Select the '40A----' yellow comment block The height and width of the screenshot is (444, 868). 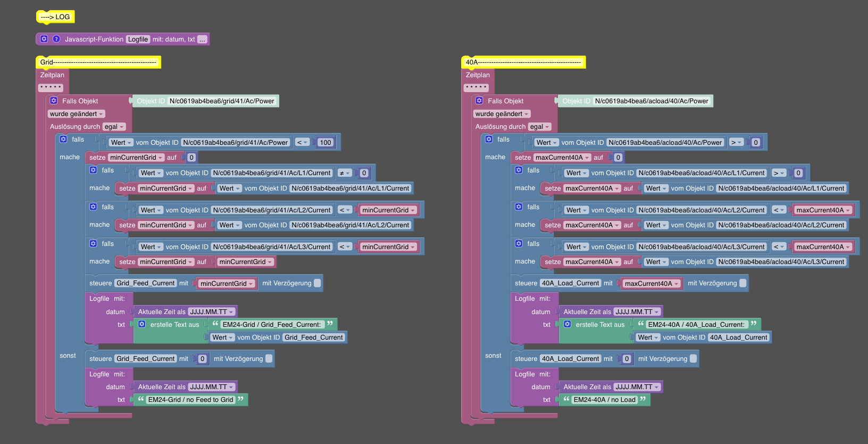coord(523,62)
